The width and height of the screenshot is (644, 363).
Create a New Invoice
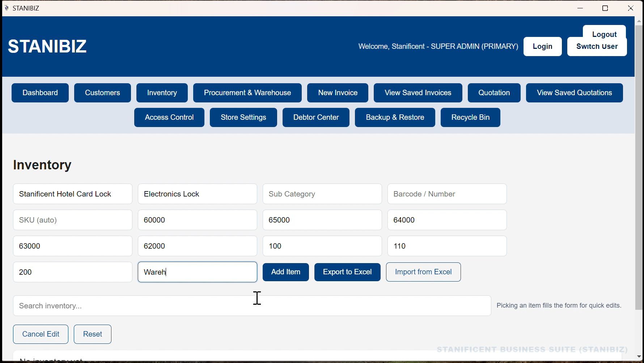337,93
